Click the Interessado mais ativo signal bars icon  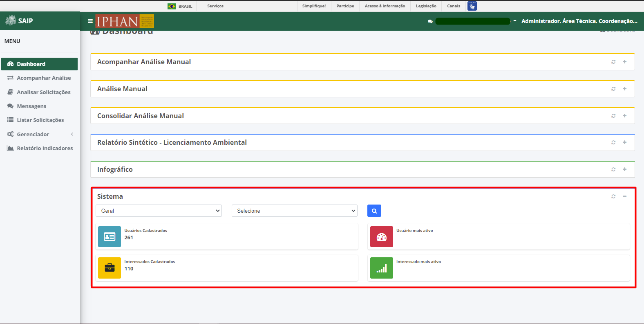(x=382, y=268)
